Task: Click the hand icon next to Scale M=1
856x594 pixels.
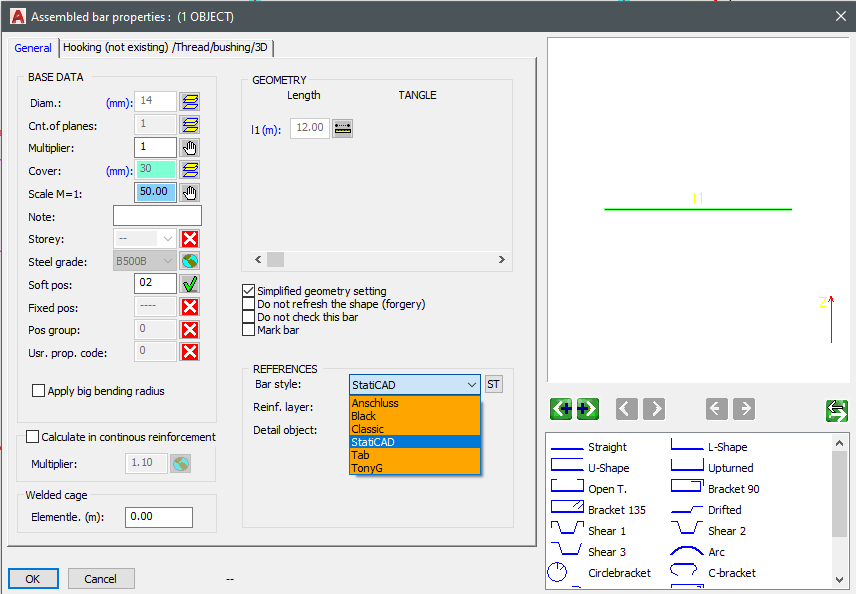Action: (190, 193)
